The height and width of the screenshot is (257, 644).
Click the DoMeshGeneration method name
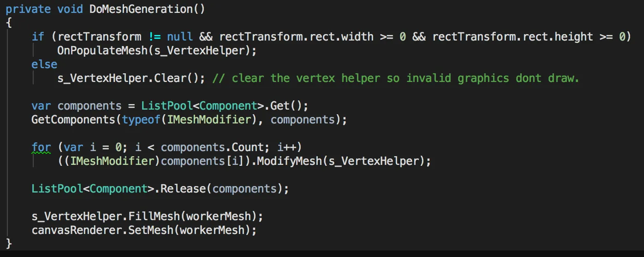pos(140,9)
